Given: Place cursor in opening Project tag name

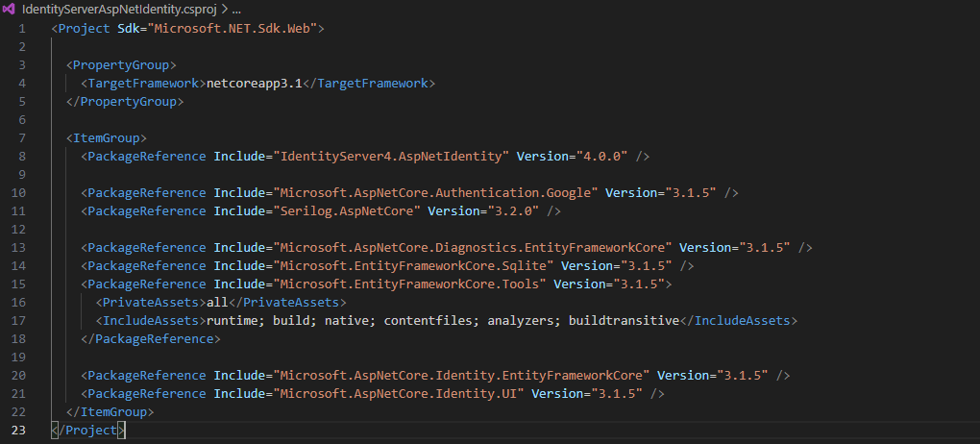Looking at the screenshot, I should point(85,28).
